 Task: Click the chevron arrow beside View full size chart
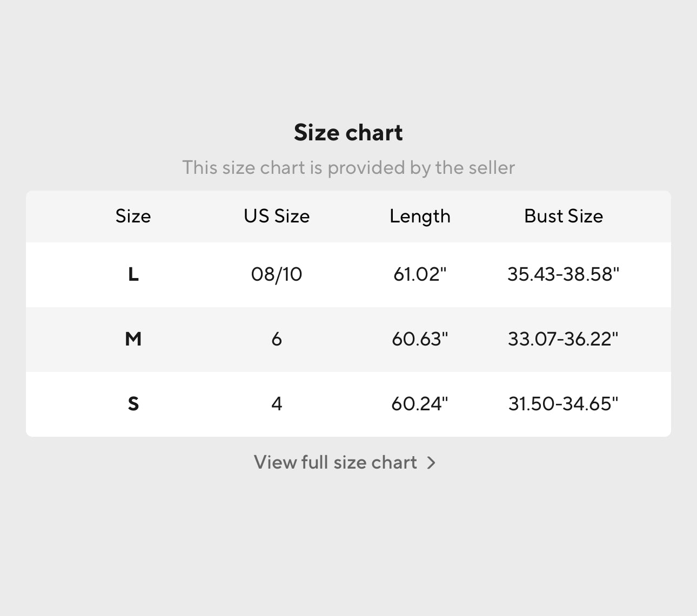tap(431, 463)
